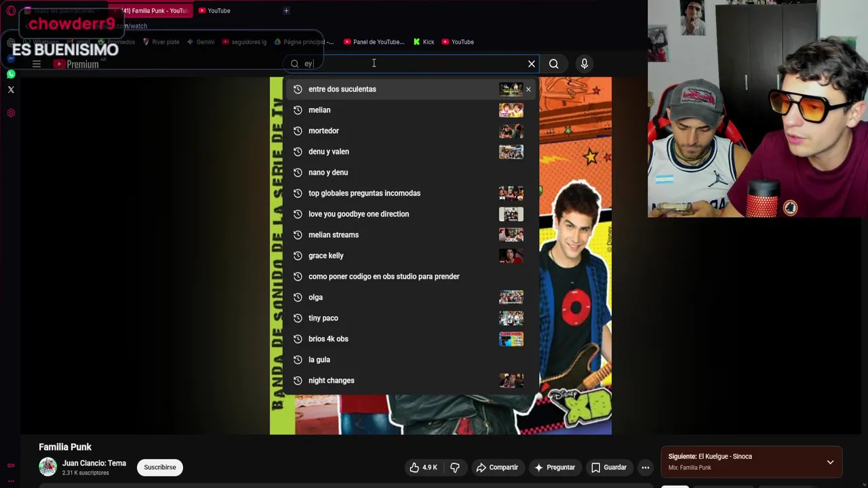Click the search magnifier button
This screenshot has width=868, height=488.
(554, 64)
